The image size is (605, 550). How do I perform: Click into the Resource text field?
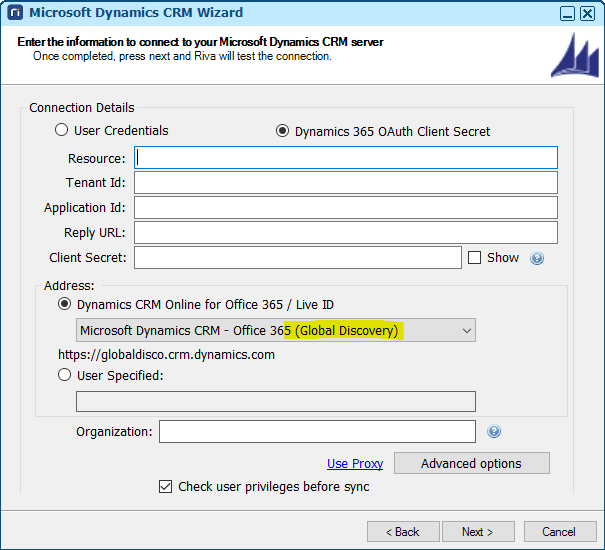pos(346,158)
